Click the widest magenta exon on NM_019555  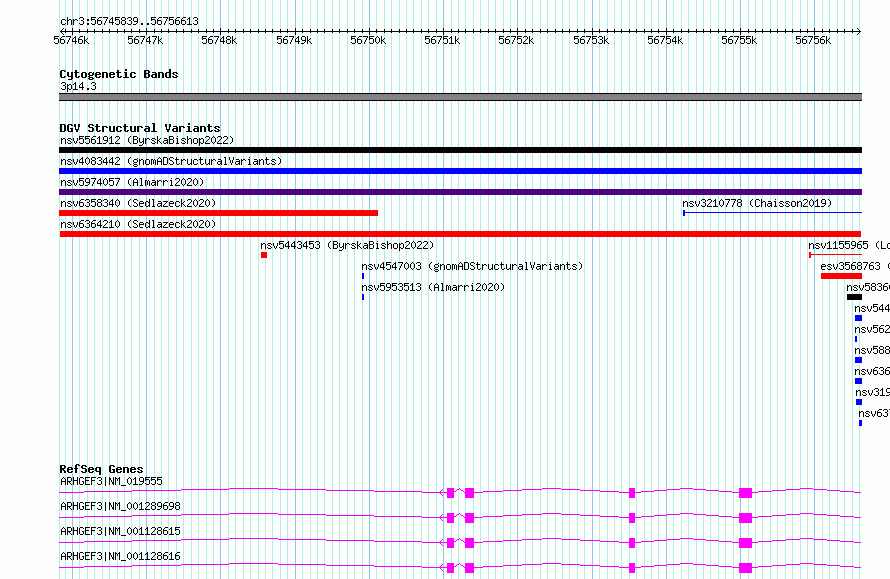745,493
